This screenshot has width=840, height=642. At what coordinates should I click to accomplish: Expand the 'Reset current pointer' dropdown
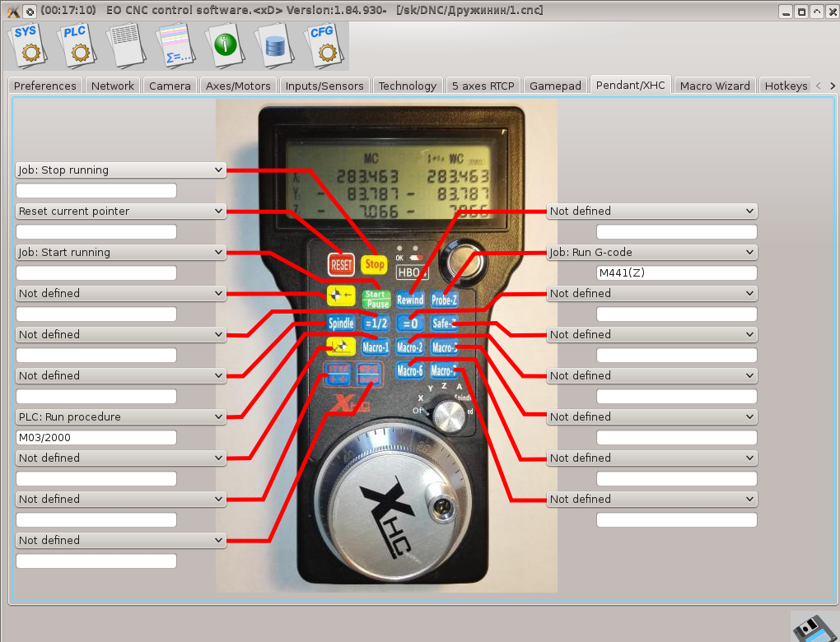(120, 211)
